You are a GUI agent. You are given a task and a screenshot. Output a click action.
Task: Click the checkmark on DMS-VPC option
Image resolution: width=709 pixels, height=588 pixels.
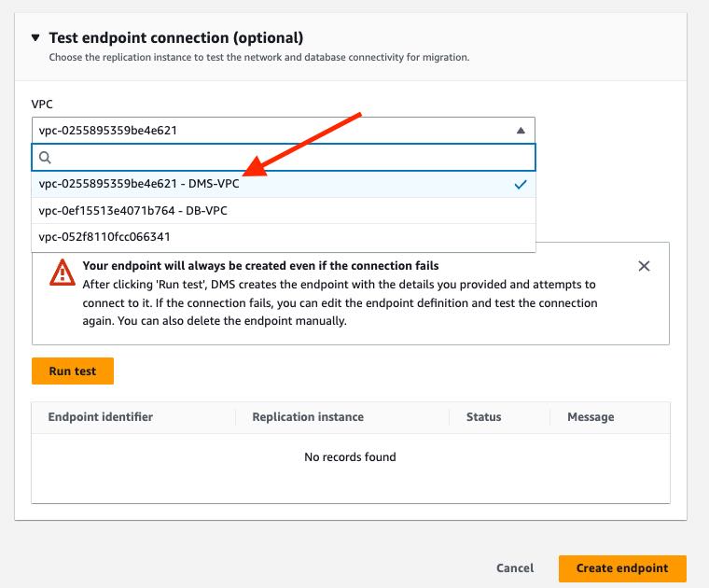coord(521,185)
